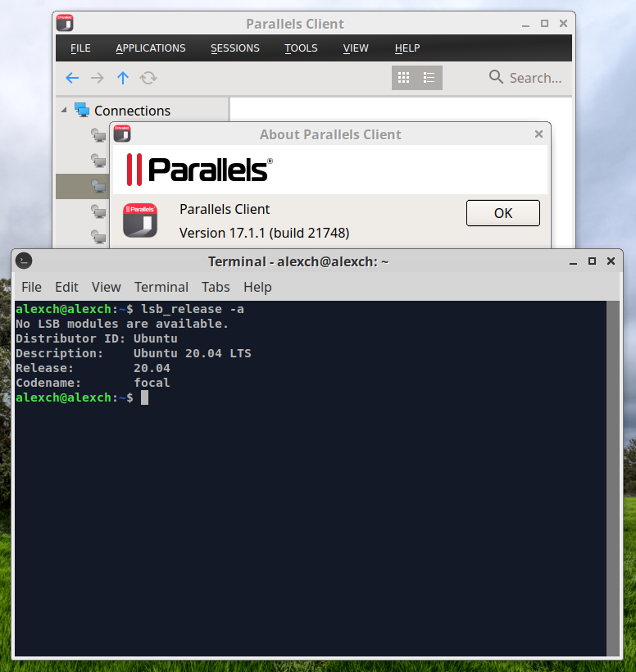Viewport: 636px width, 672px height.
Task: Go up one level with the up arrow
Action: click(123, 78)
